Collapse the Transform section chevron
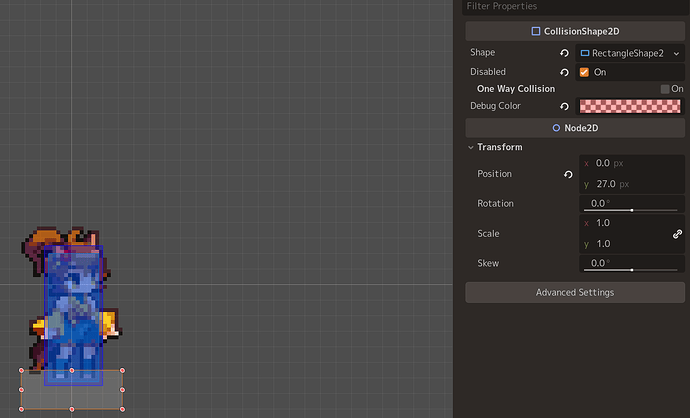Image resolution: width=690 pixels, height=418 pixels. coord(470,147)
